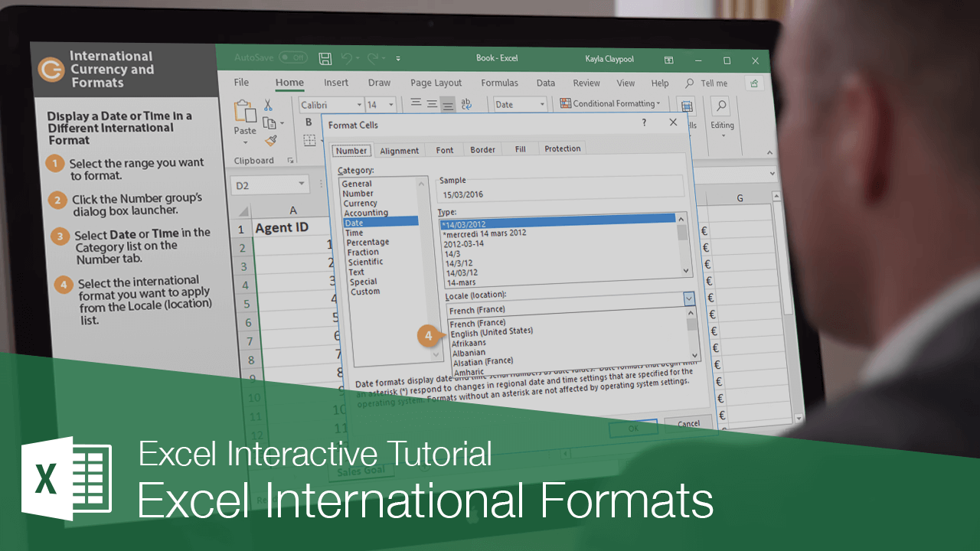Open the Editing group search icon
Screen dimensions: 980x551
pos(721,106)
